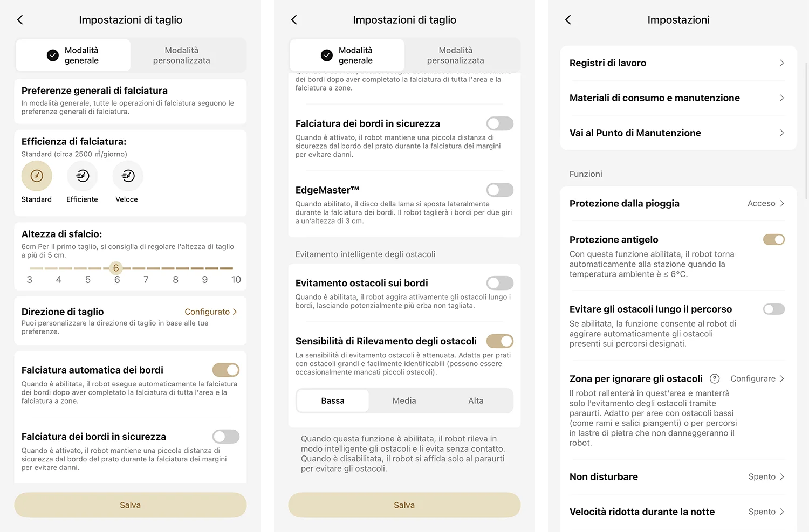This screenshot has height=532, width=809.
Task: Tap Salva button on left screen
Action: tap(131, 505)
